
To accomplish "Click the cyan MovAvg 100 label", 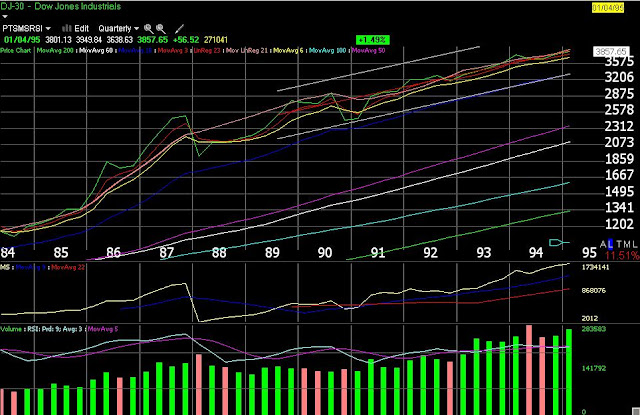I will tap(327, 51).
